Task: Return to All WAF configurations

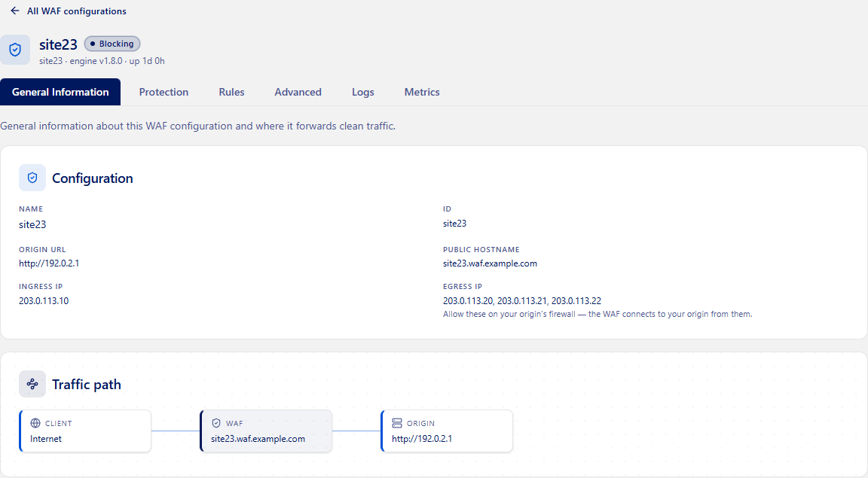Action: click(x=76, y=11)
